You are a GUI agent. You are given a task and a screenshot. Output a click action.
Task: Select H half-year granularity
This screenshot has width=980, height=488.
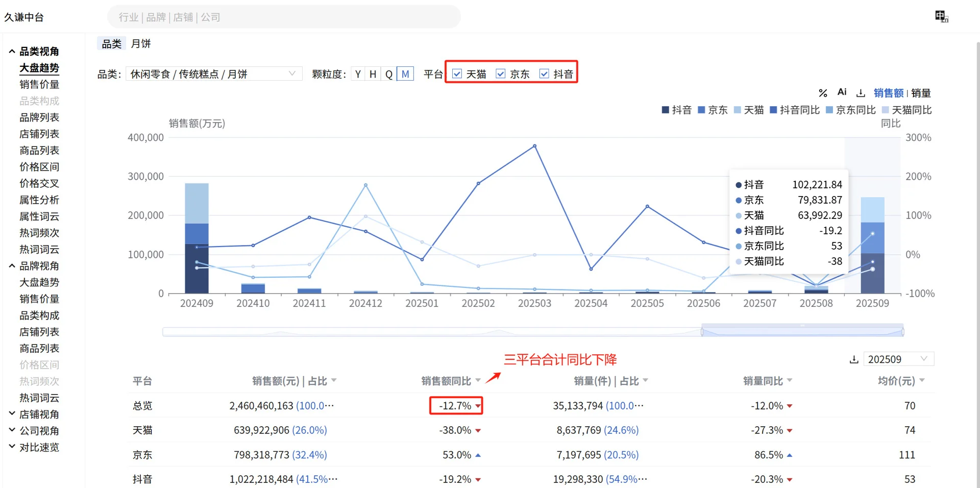click(373, 74)
